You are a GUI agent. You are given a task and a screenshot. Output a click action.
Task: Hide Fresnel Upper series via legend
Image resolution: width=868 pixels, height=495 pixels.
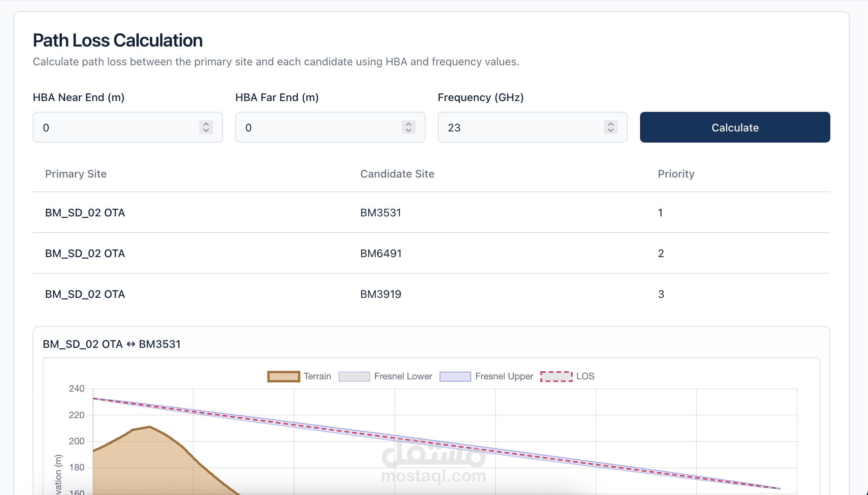pos(455,376)
